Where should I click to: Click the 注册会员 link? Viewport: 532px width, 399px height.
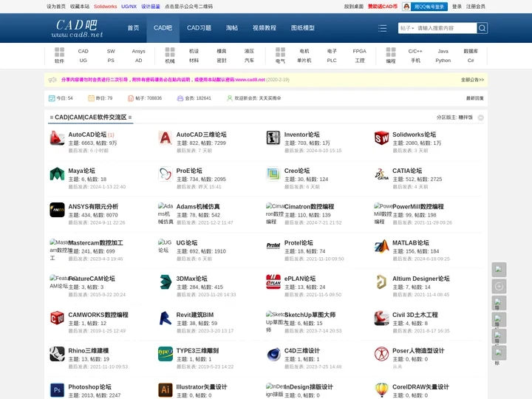[x=476, y=7]
